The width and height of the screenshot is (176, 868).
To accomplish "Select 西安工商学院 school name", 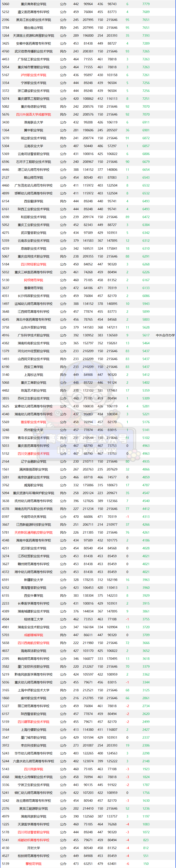I will point(33,367).
